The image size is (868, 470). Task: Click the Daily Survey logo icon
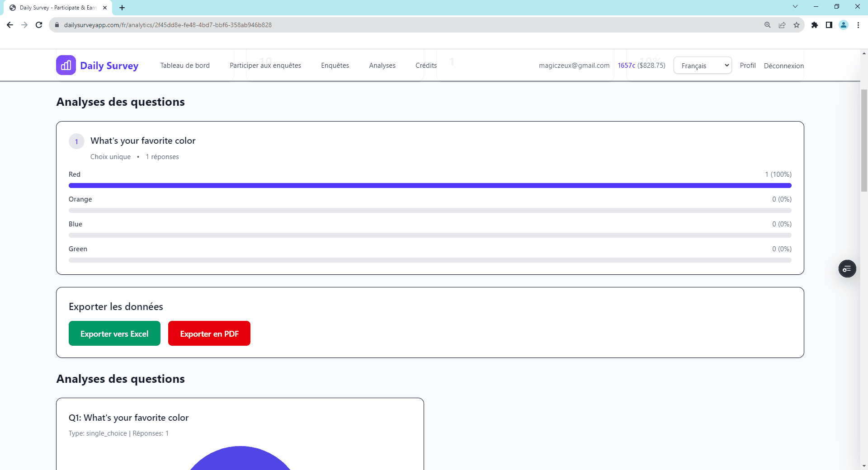tap(66, 65)
